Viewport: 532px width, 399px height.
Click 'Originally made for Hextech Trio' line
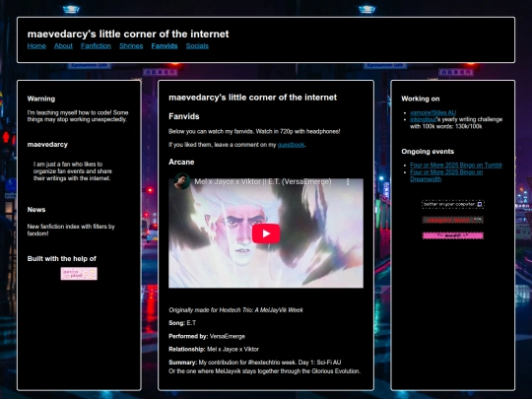pos(235,310)
